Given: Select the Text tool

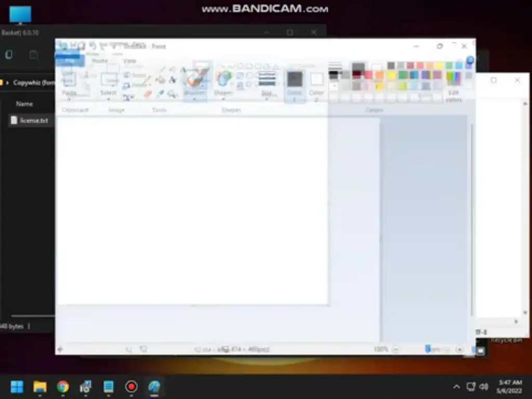Looking at the screenshot, I should [172, 81].
